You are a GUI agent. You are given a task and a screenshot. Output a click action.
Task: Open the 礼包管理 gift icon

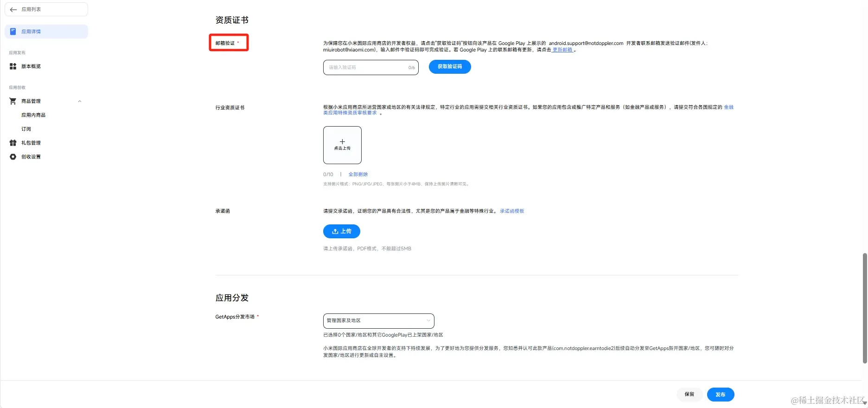13,143
